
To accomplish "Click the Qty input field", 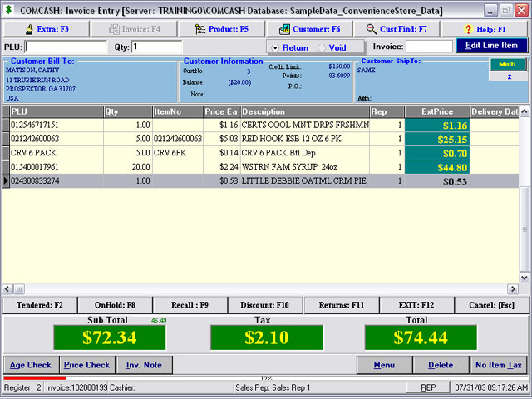I will [x=157, y=47].
